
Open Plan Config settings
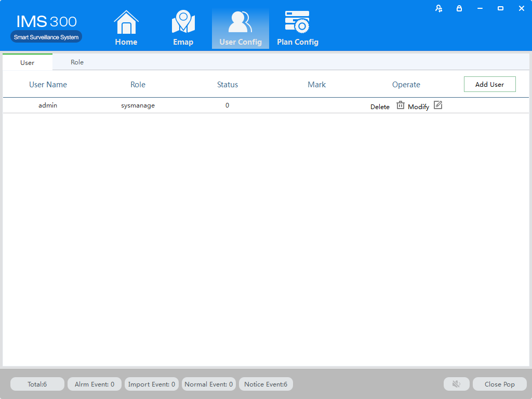point(297,29)
